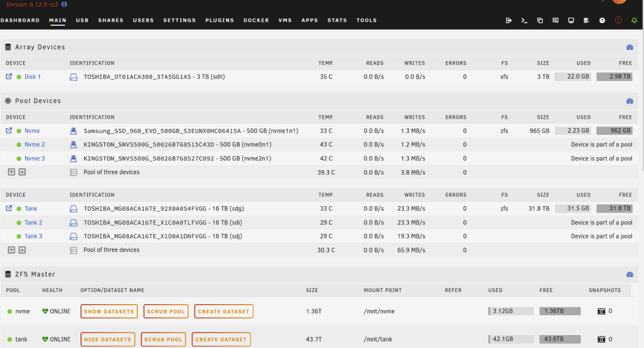The image size is (644, 348).
Task: Click the ONLINE health status of nvme
Action: point(56,311)
